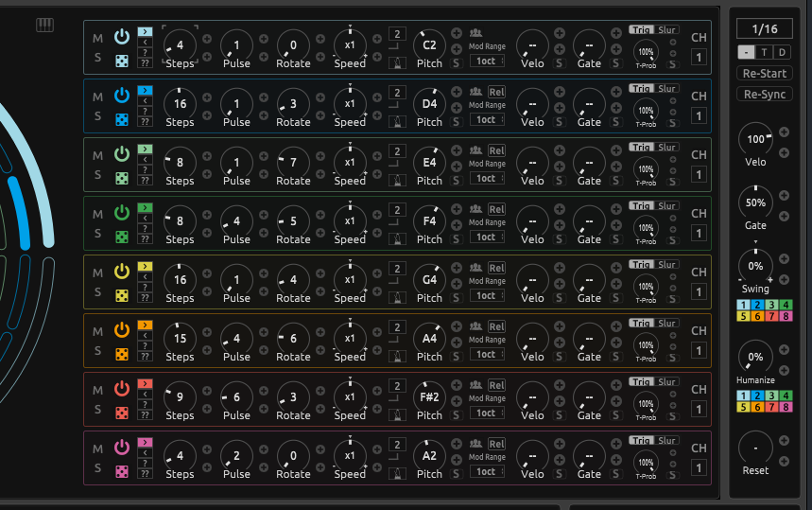The height and width of the screenshot is (510, 812).
Task: Select Slur mode on the A4 track
Action: [667, 324]
